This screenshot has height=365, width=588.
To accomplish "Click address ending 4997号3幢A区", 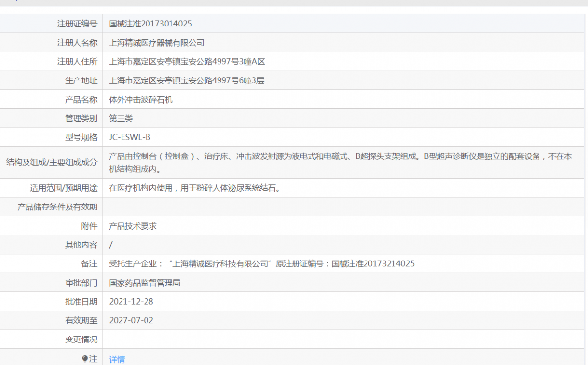I will click(x=187, y=62).
